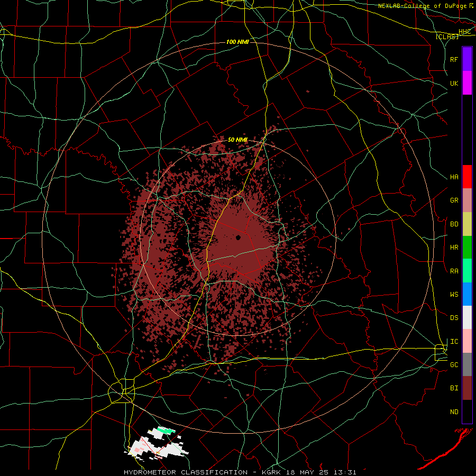Click the HHC product code label
The height and width of the screenshot is (476, 476).
tap(465, 32)
